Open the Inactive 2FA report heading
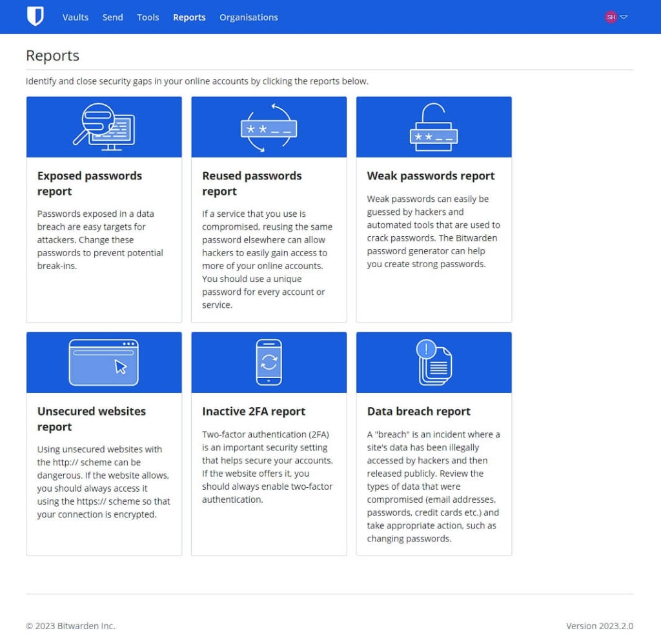 pos(254,411)
